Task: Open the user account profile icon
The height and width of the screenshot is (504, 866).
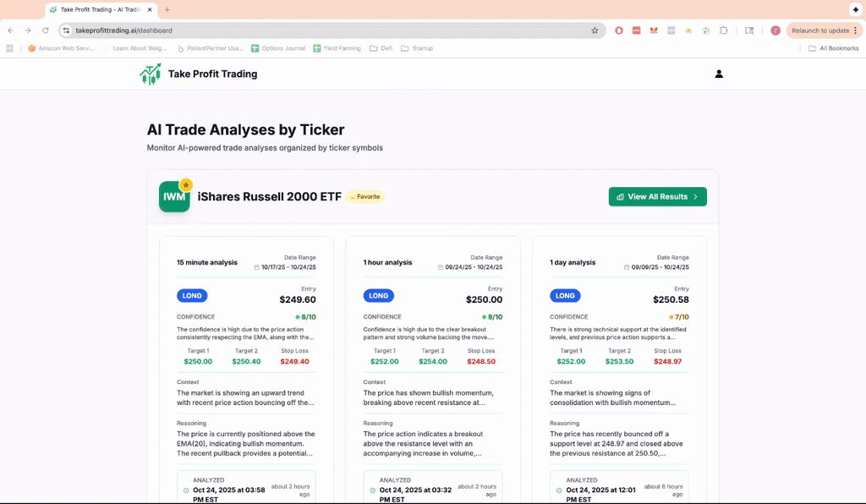Action: [x=718, y=74]
